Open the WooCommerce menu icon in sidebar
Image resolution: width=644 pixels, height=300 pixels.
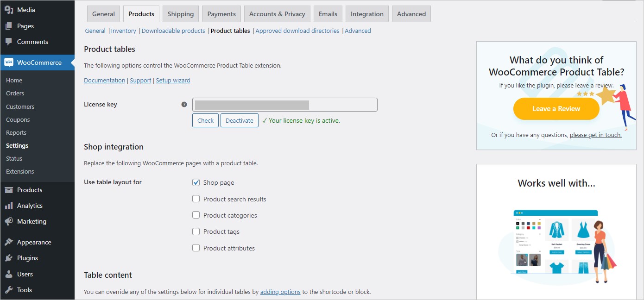8,62
